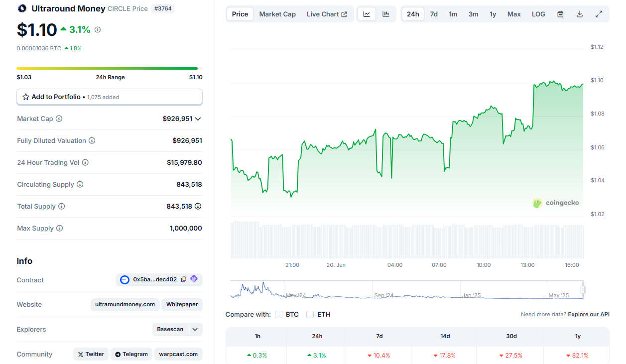Click the 30d -27.5% value cell
626x364 pixels.
(x=511, y=356)
